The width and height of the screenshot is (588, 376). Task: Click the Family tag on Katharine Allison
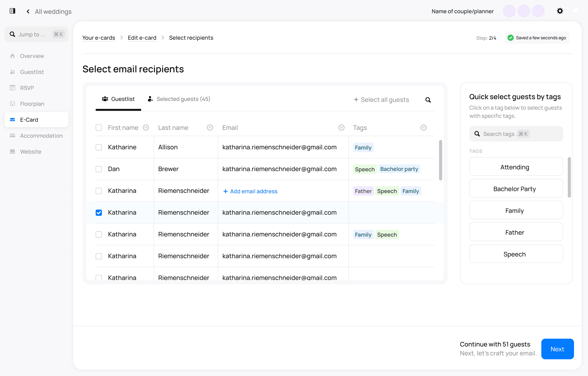coord(363,148)
